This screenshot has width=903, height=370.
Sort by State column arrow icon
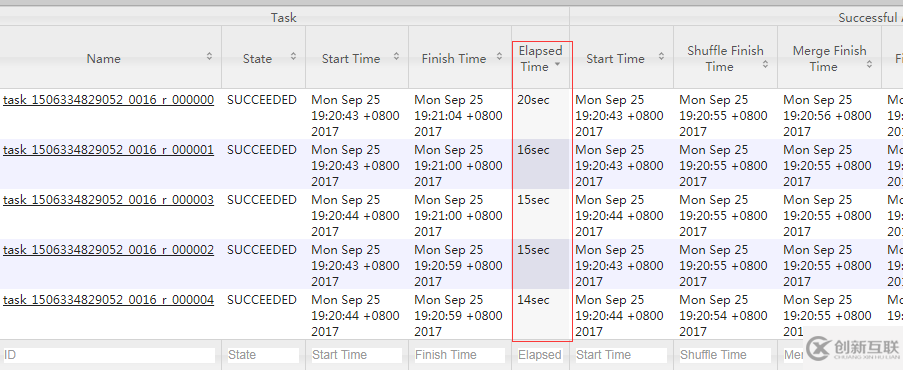tap(293, 56)
